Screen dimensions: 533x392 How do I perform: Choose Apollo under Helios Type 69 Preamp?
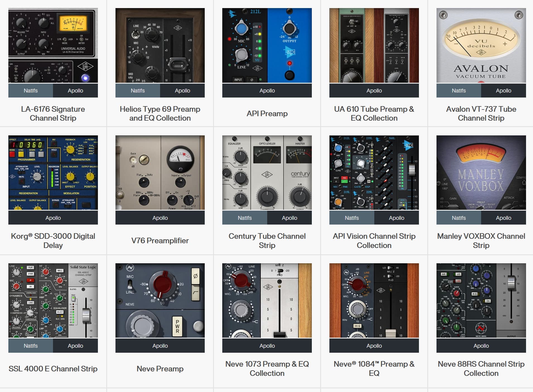click(182, 91)
